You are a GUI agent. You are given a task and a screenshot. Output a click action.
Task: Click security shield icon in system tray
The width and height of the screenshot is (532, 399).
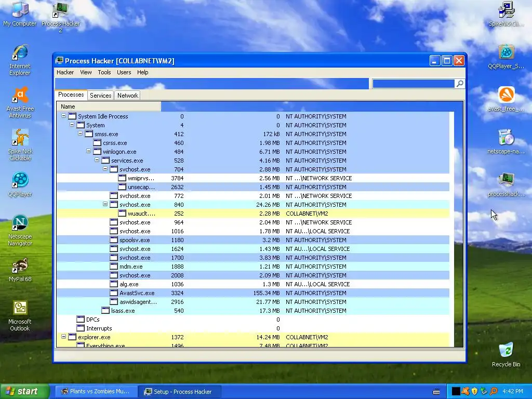tap(475, 391)
